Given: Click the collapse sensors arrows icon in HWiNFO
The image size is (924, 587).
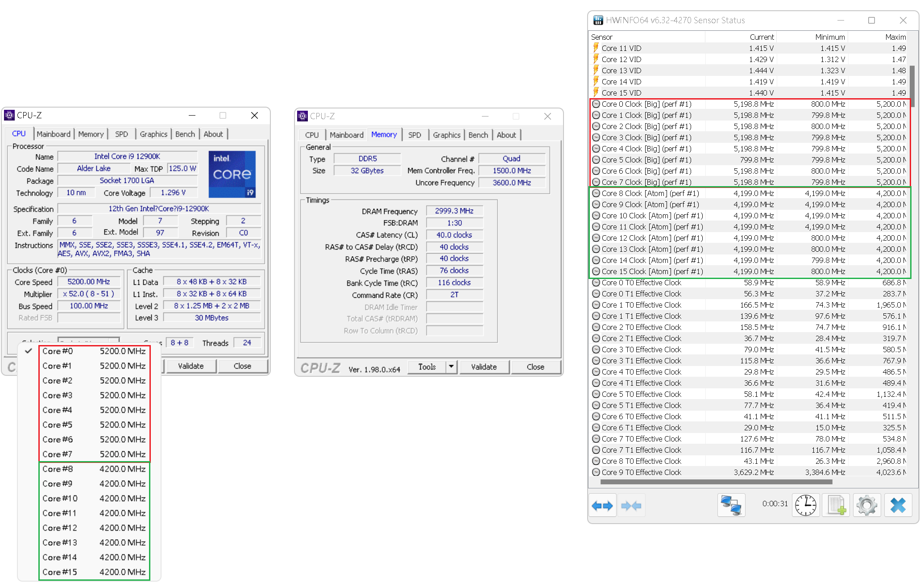Looking at the screenshot, I should click(x=631, y=506).
